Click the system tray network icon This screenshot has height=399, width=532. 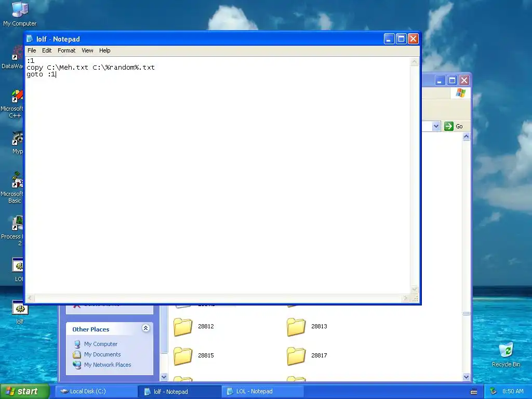coord(494,391)
